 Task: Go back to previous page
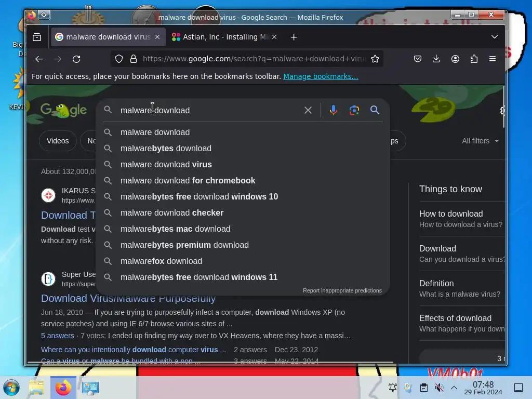coord(39,59)
